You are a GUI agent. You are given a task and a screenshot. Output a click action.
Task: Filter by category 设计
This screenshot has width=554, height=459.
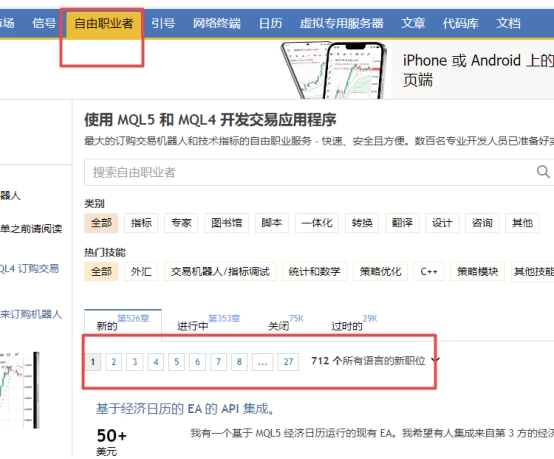pos(442,223)
